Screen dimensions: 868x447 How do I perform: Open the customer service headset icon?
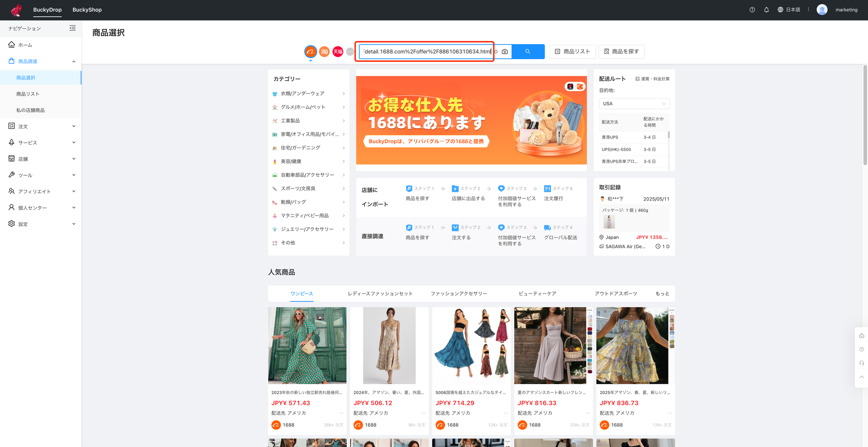(x=861, y=363)
